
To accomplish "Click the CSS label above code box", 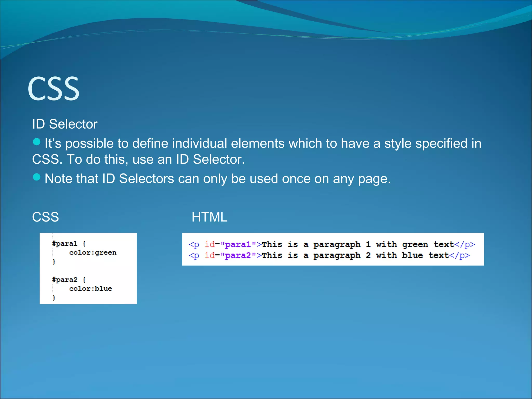I will click(x=45, y=217).
